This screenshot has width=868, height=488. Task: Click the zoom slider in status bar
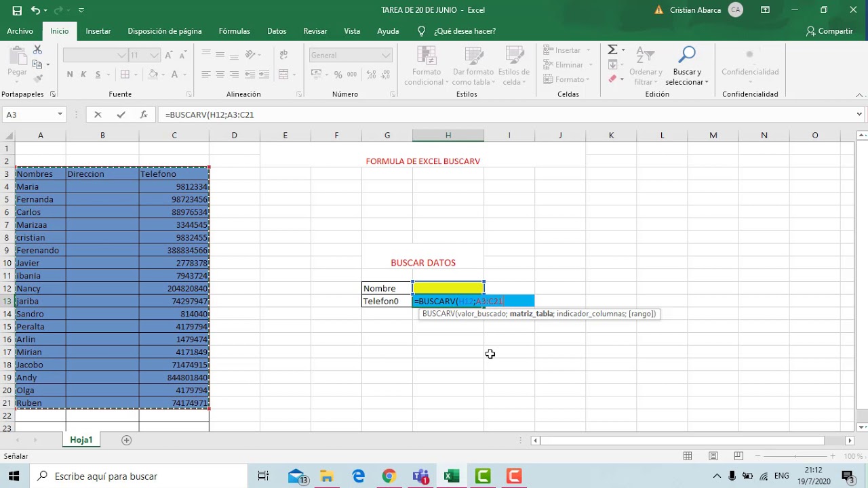(x=795, y=456)
